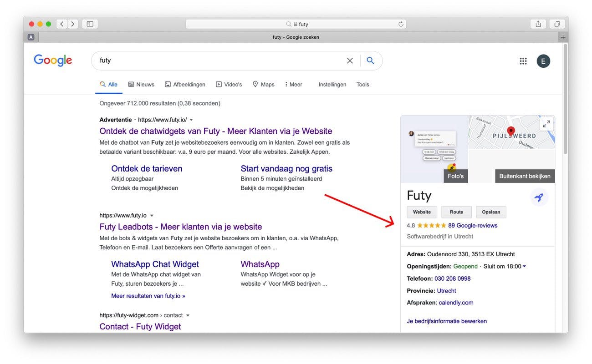The width and height of the screenshot is (592, 364).
Task: Expand the futy-widget.com contact arrow
Action: [188, 315]
